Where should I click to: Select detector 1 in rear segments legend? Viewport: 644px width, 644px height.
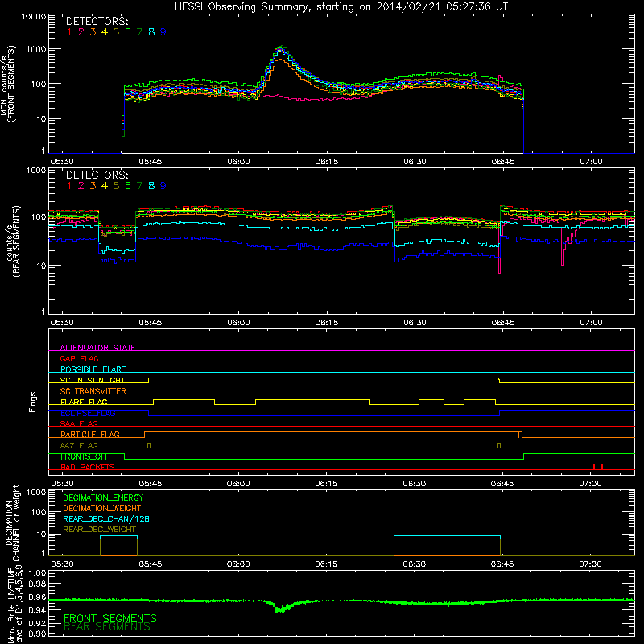click(69, 186)
